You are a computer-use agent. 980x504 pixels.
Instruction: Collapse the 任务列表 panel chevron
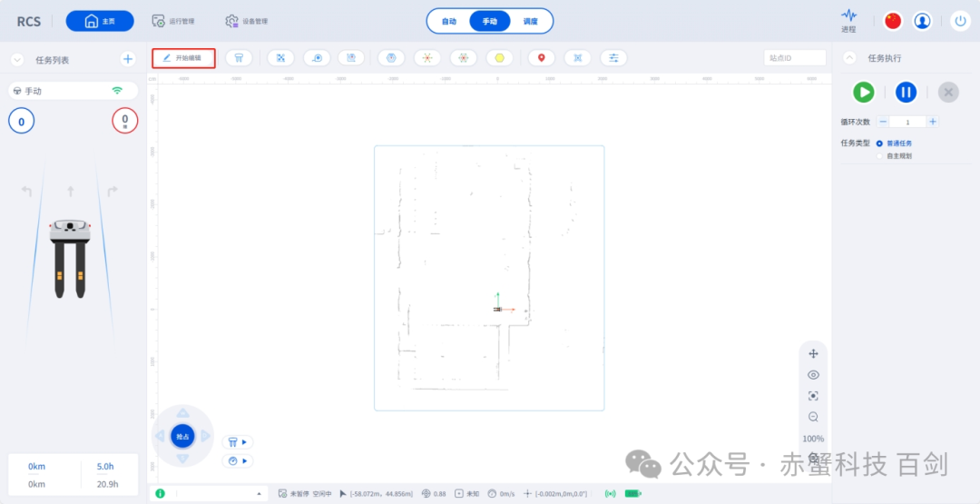[17, 60]
